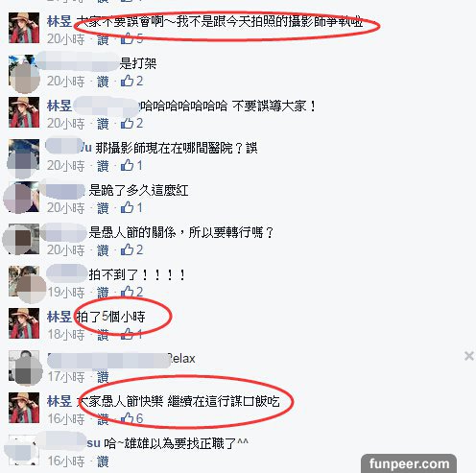Open like count on 不要誤導大家 comment
This screenshot has width=476, height=473.
point(140,123)
